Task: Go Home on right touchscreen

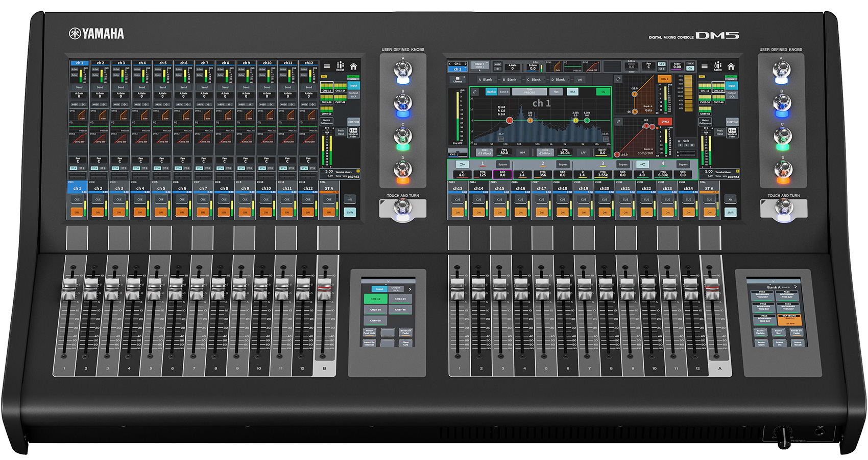Action: click(x=731, y=66)
